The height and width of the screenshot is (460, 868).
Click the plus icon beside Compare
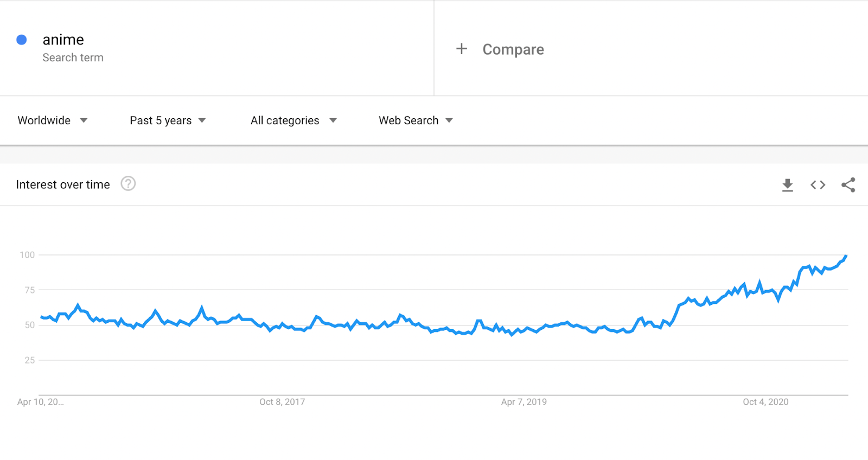462,49
